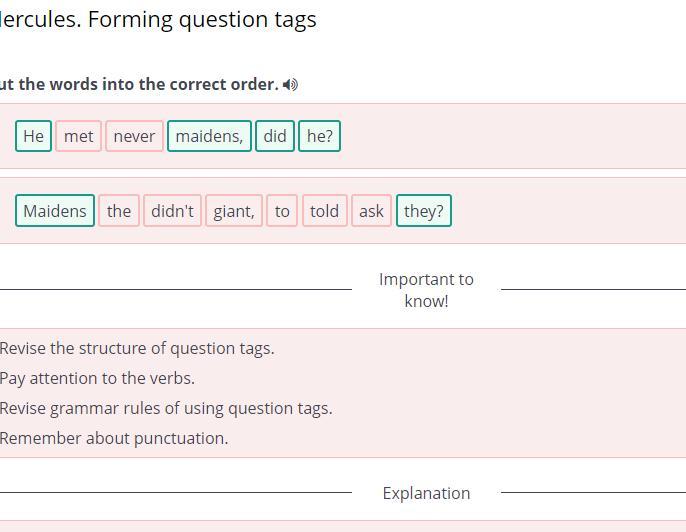Choose the "to" word tile
This screenshot has width=686, height=532.
point(282,211)
